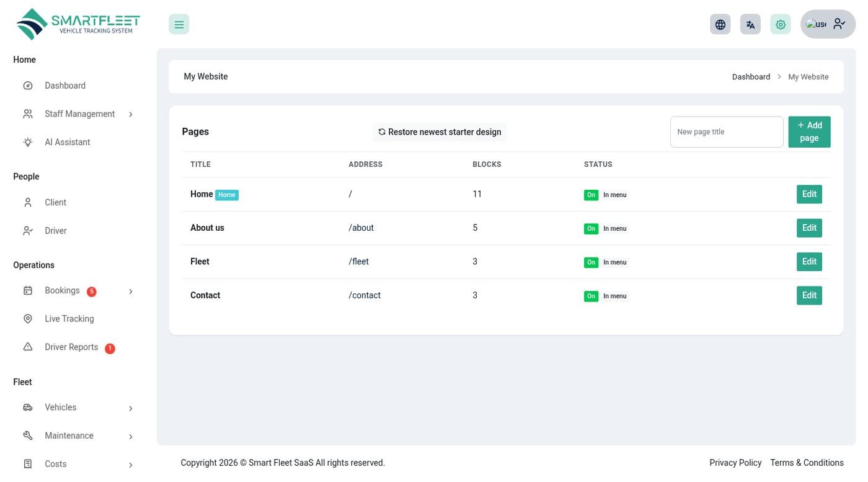Open the Privacy Policy link

pos(735,463)
